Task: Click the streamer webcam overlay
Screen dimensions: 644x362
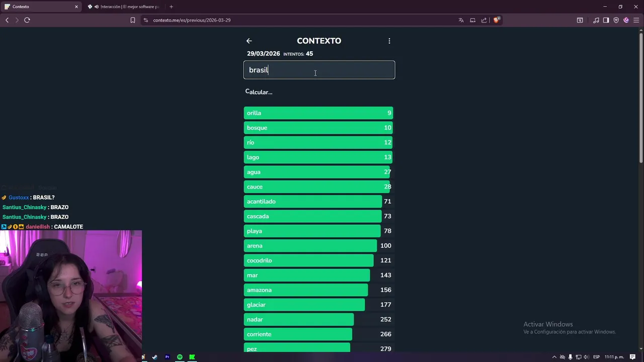Action: click(x=71, y=296)
